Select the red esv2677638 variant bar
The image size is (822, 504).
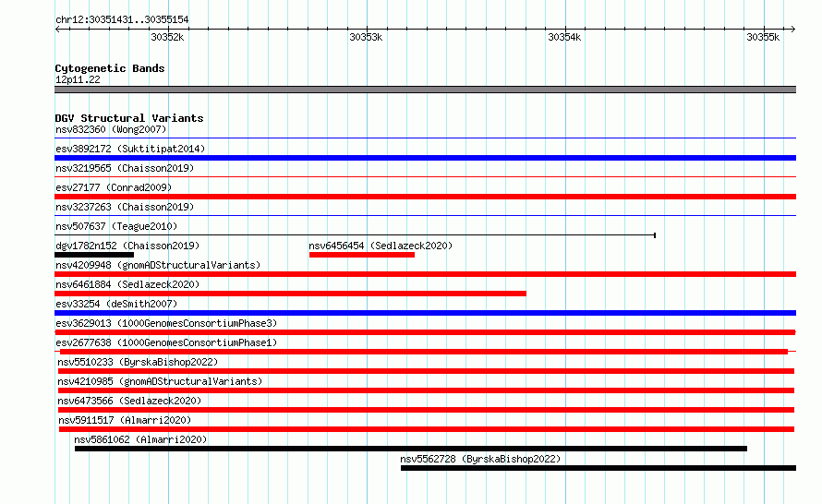pos(424,352)
